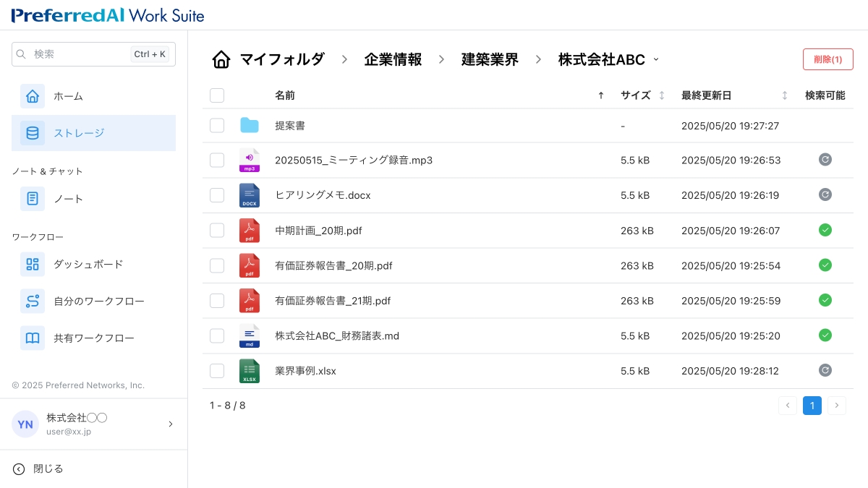This screenshot has height=488, width=868.
Task: Collapse the sidebar with 閉じる
Action: tap(48, 469)
